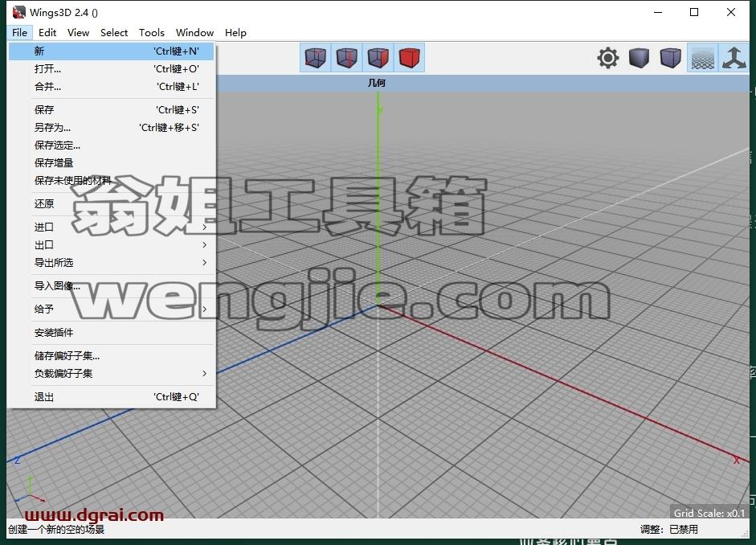The width and height of the screenshot is (756, 545).
Task: Maximize the Wings3D window
Action: pos(694,13)
